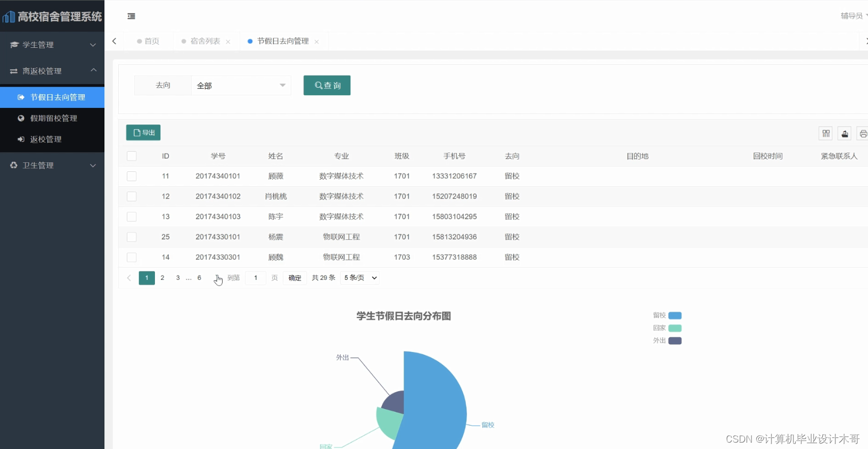Go to next page arrow
This screenshot has height=449, width=868.
[x=216, y=278]
